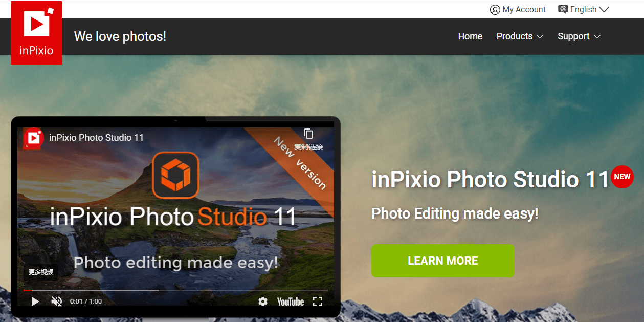Click the inPixio red logo
Viewport: 644px width, 322px height.
point(36,33)
